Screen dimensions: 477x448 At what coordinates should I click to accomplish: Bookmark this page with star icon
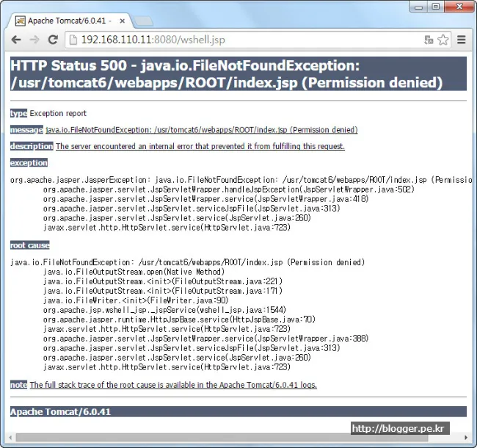[x=443, y=40]
